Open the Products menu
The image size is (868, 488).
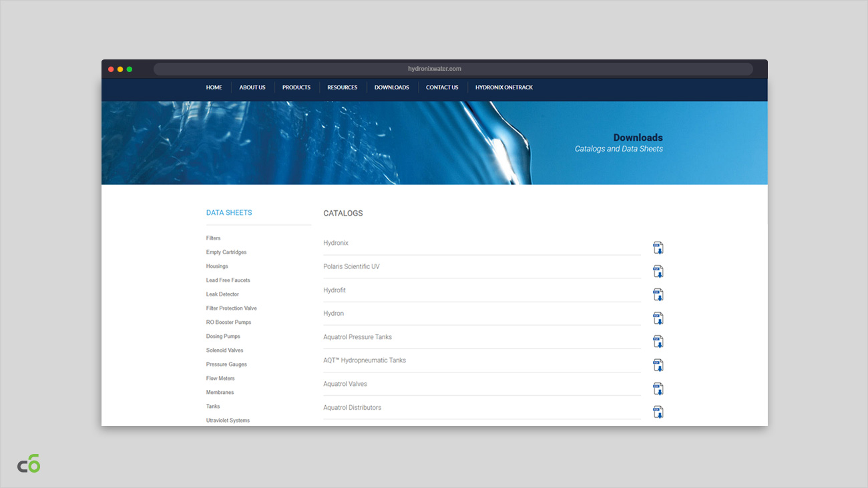[x=296, y=87]
